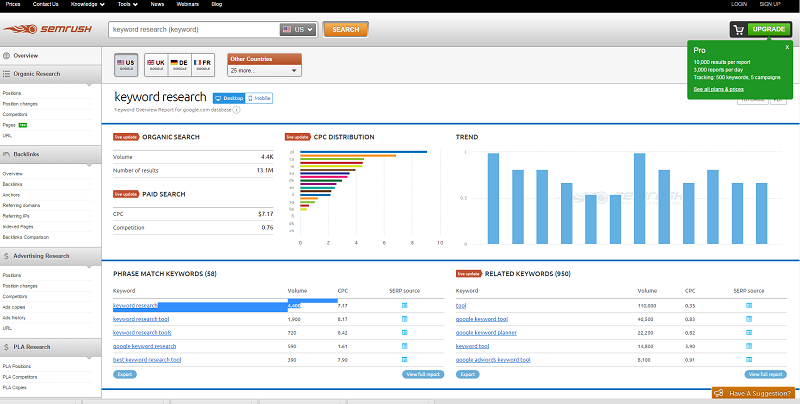This screenshot has width=800, height=404.
Task: Select the US Google database button
Action: click(126, 65)
